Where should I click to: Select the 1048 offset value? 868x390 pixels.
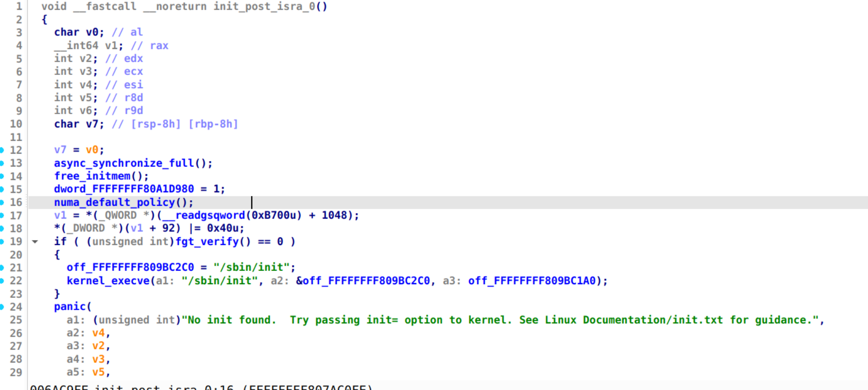pyautogui.click(x=334, y=215)
